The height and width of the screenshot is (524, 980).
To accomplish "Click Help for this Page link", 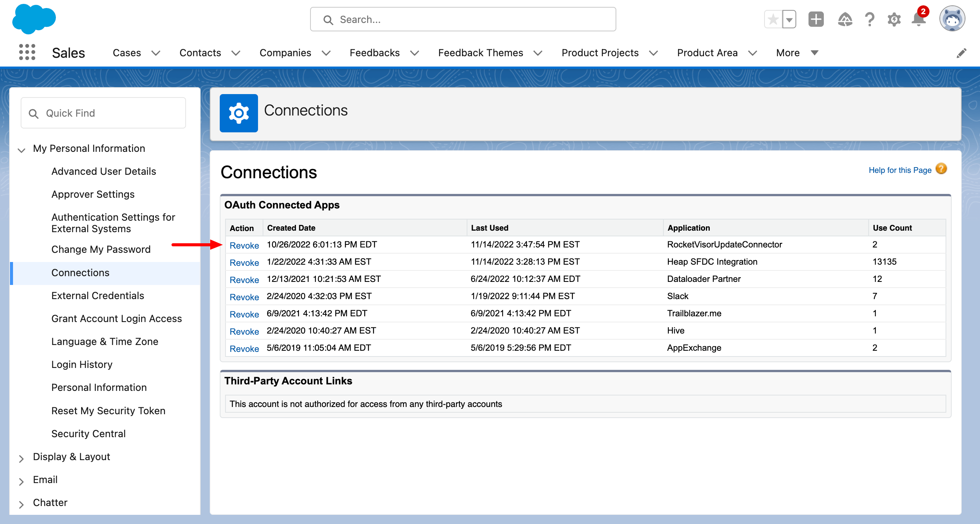I will pos(900,170).
